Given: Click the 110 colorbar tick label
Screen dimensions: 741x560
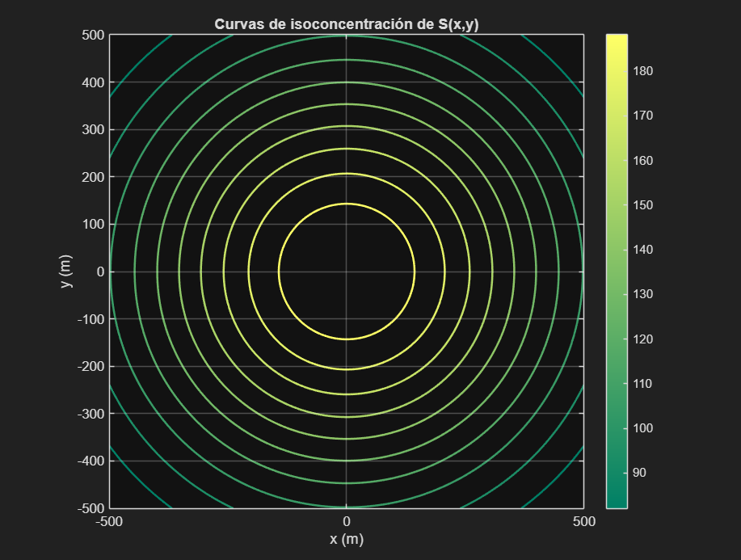Looking at the screenshot, I should [643, 384].
